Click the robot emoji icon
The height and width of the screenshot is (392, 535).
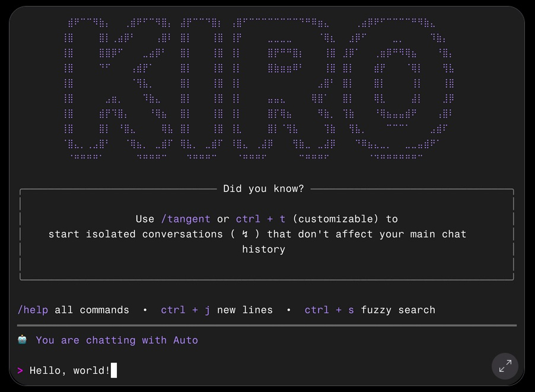[22, 340]
